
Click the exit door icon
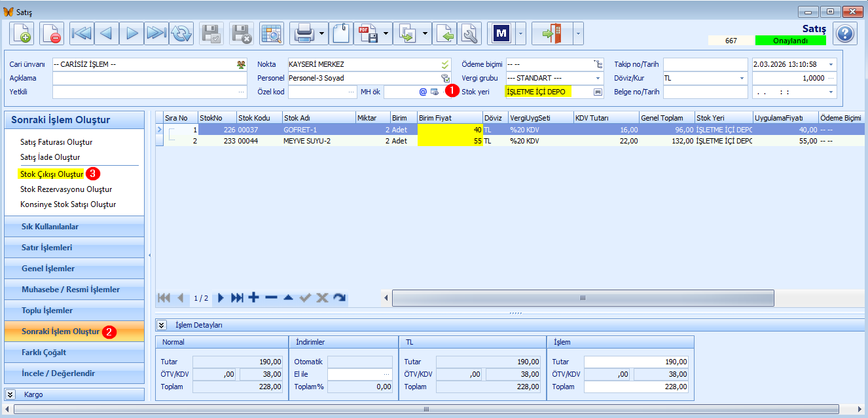(x=553, y=33)
